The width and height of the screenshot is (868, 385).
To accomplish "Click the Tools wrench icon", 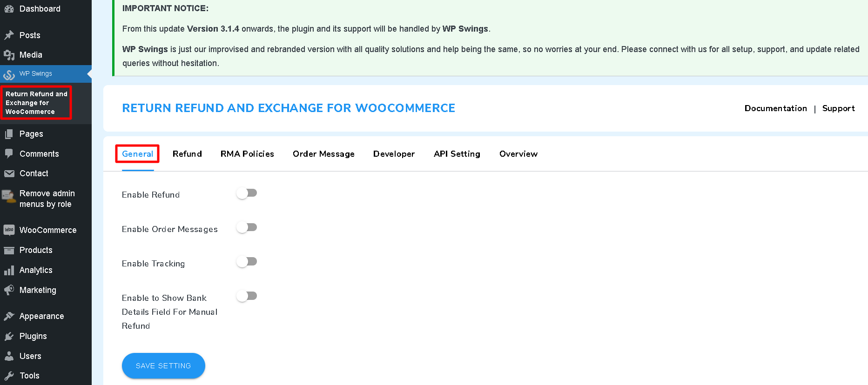I will 9,376.
